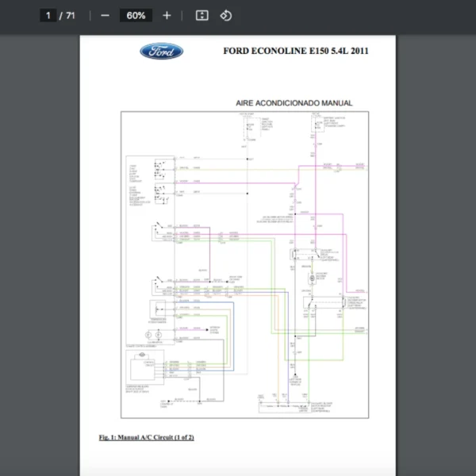Rotate the document counterclockwise
The width and height of the screenshot is (476, 476).
(x=225, y=15)
